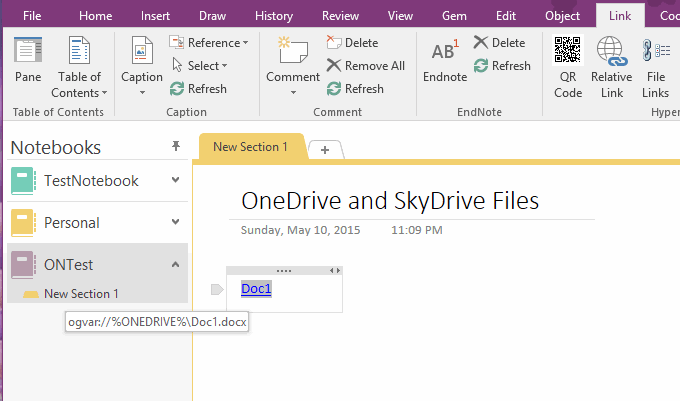Click the TestNotebook teal book icon
This screenshot has width=680, height=401.
[23, 181]
